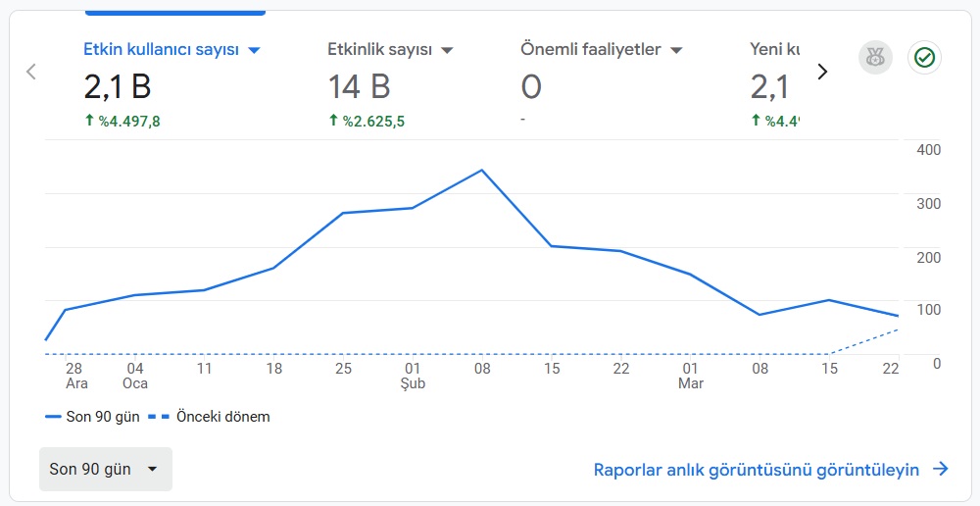
Task: Open the insights medal icon
Action: point(875,58)
